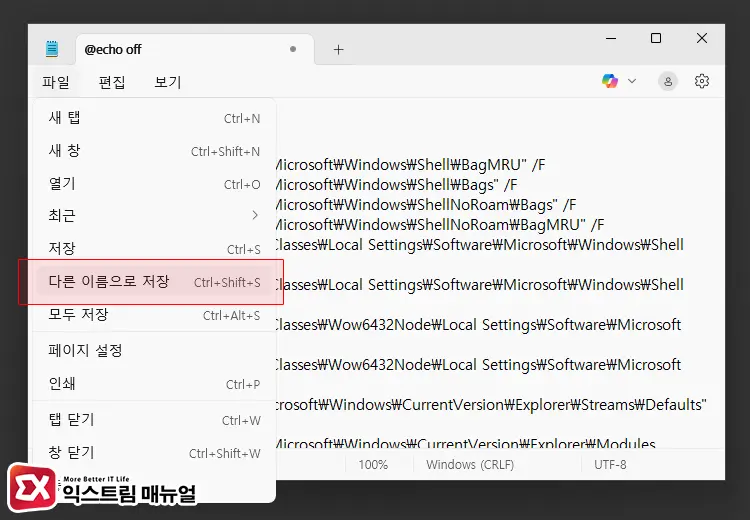This screenshot has height=520, width=750.
Task: Click line with Explorer\Modules
Action: click(465, 443)
